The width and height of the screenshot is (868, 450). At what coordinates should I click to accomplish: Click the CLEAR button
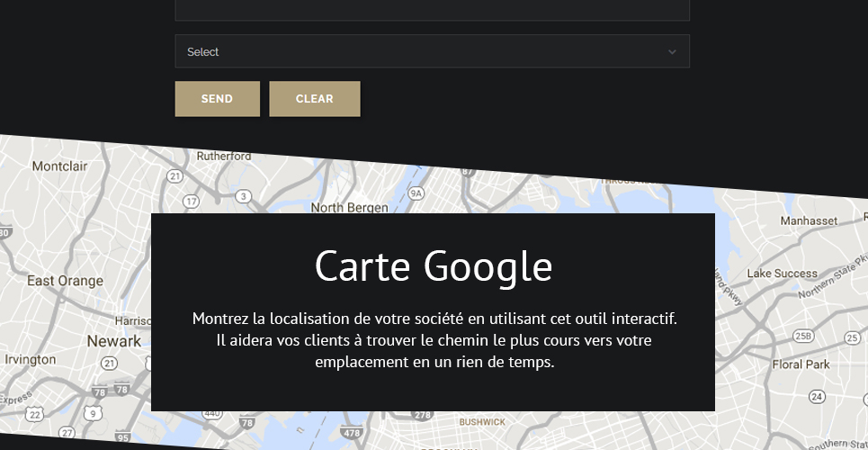[x=315, y=99]
